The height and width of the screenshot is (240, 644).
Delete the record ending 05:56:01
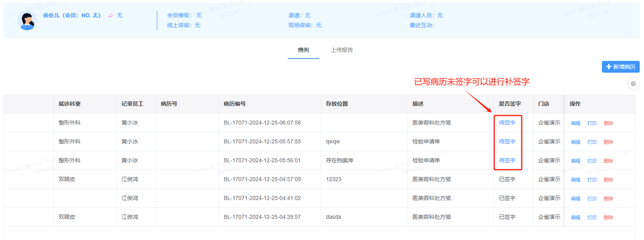pyautogui.click(x=608, y=161)
